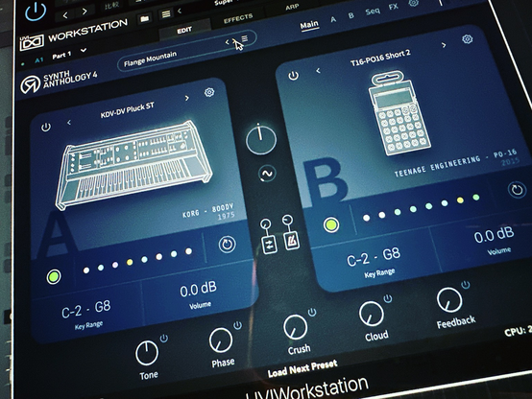Viewport: 532px width, 399px height.
Task: Adjust the Cloud knob
Action: pos(372,314)
